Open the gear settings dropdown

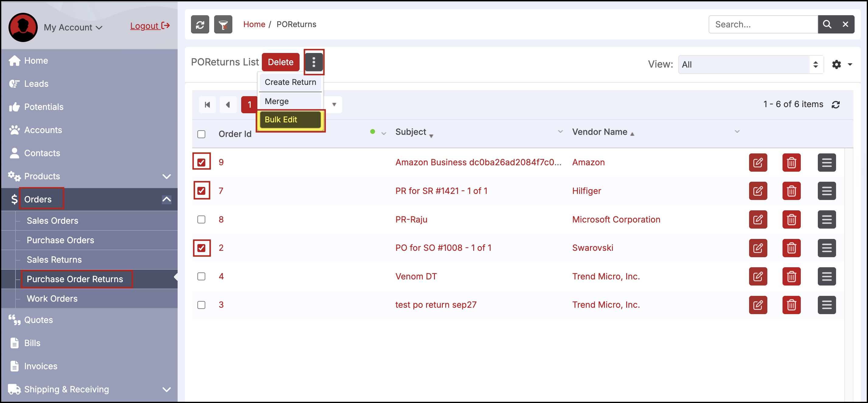841,65
